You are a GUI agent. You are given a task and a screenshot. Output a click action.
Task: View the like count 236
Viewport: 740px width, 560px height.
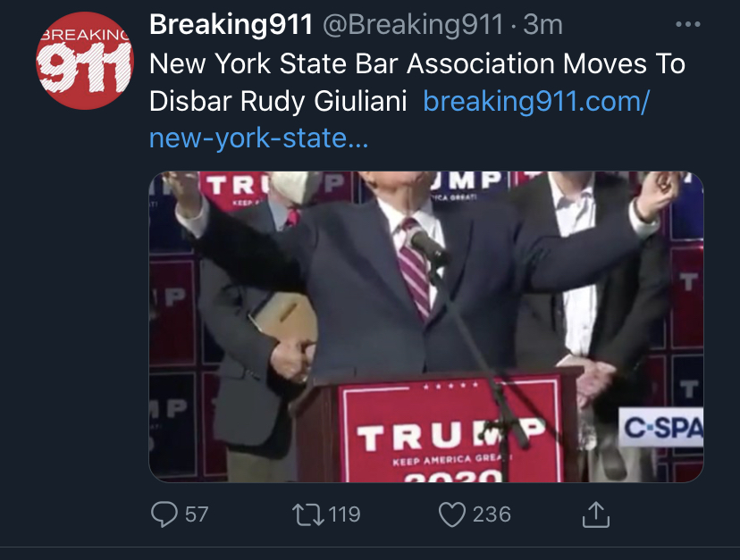pos(492,514)
